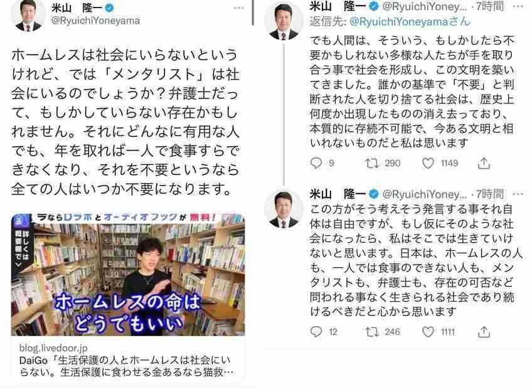The width and height of the screenshot is (532, 392).
Task: Like the tweet with 1111 likes
Action: 428,332
